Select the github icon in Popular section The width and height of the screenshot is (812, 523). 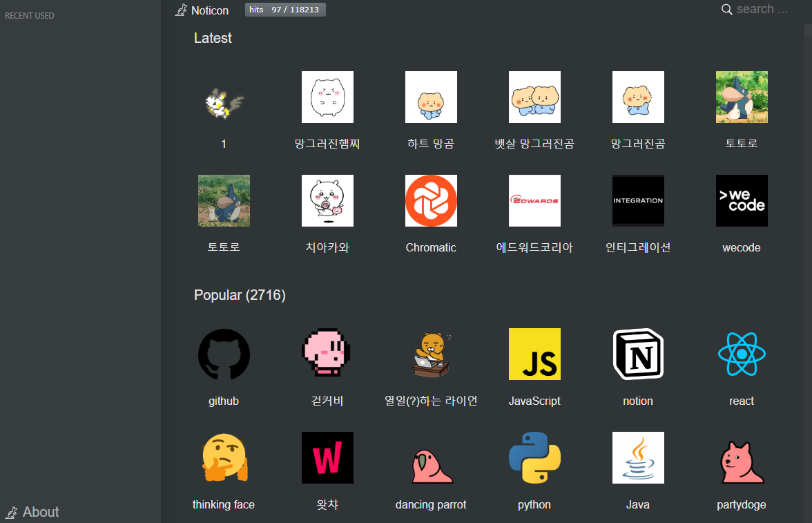pos(224,354)
